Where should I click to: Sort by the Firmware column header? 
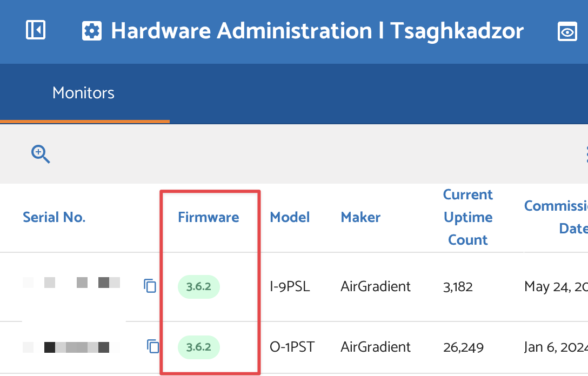[x=208, y=217]
